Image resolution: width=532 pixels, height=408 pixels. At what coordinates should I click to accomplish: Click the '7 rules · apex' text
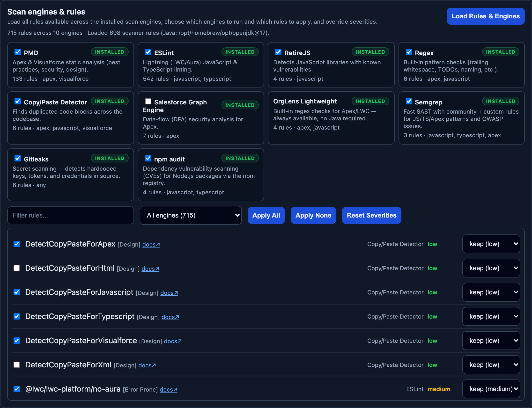coord(161,136)
